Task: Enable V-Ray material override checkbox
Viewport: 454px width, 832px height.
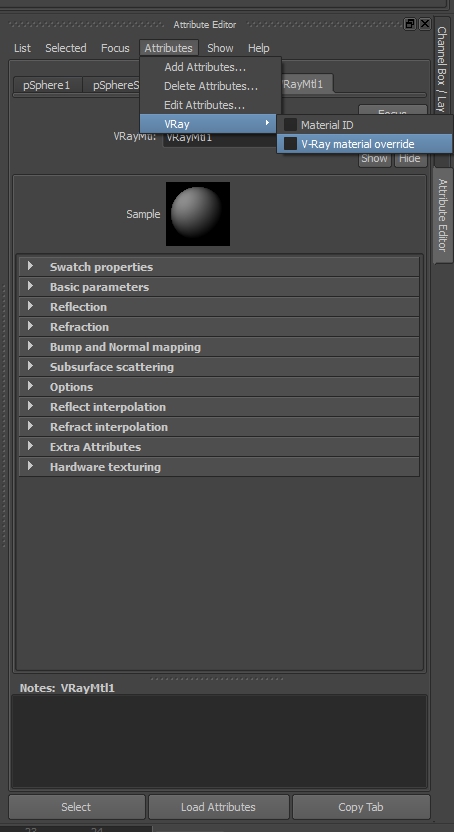Action: [x=290, y=144]
